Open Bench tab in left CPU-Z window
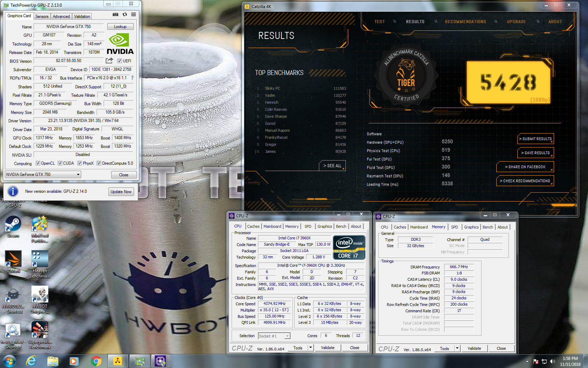 [341, 226]
